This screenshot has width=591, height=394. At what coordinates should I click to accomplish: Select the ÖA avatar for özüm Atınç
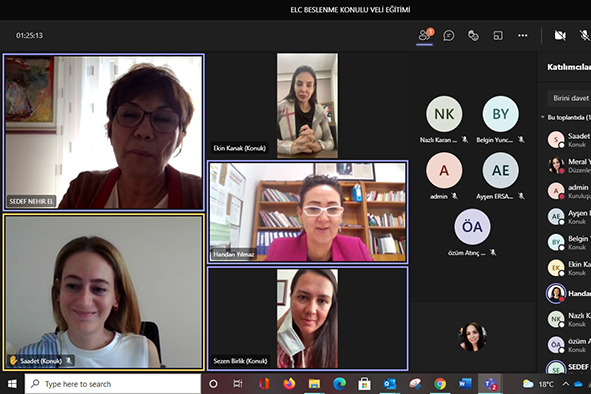pyautogui.click(x=472, y=227)
